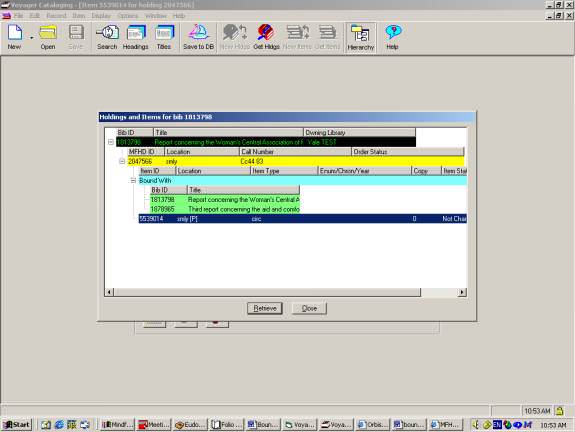Click the Close button in dialog
Viewport: 575px width, 432px height.
click(309, 308)
